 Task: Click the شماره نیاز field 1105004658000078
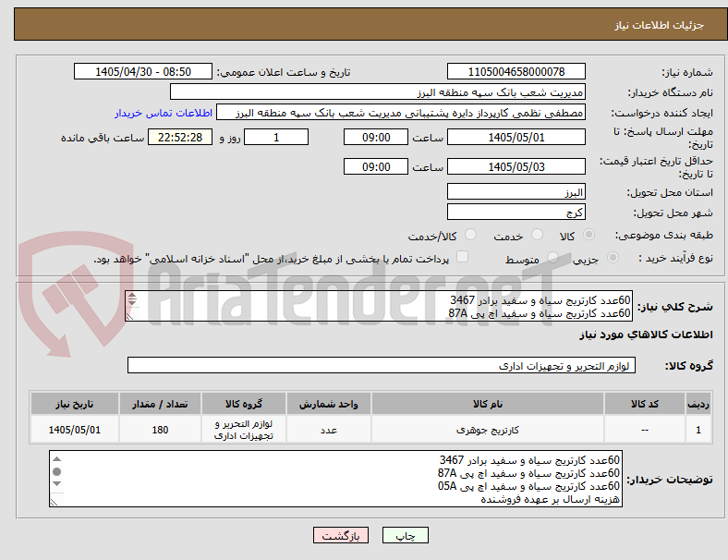516,71
